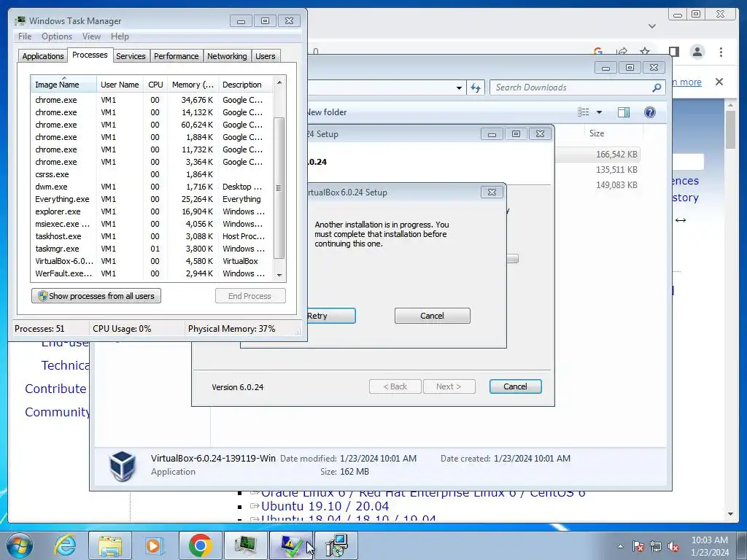This screenshot has height=560, width=747.
Task: Switch to Users tab
Action: tap(265, 55)
